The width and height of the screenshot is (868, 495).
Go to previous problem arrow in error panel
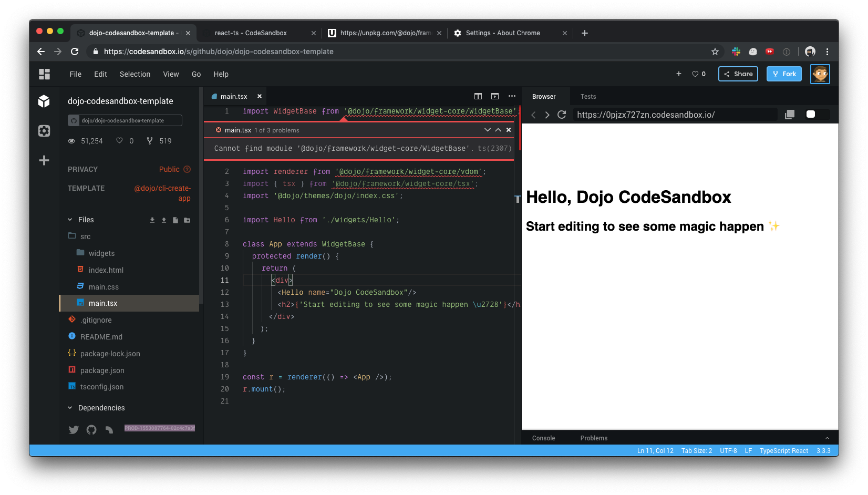[498, 130]
